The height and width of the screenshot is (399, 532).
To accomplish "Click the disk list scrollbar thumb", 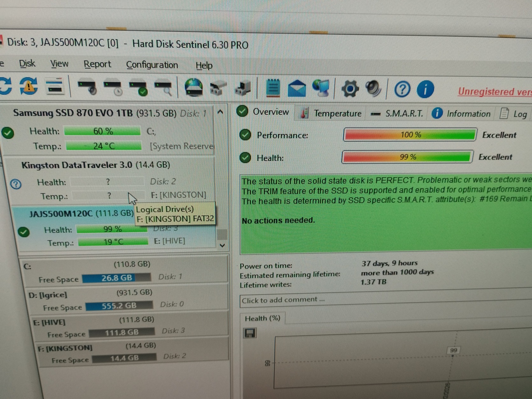I will click(x=222, y=235).
